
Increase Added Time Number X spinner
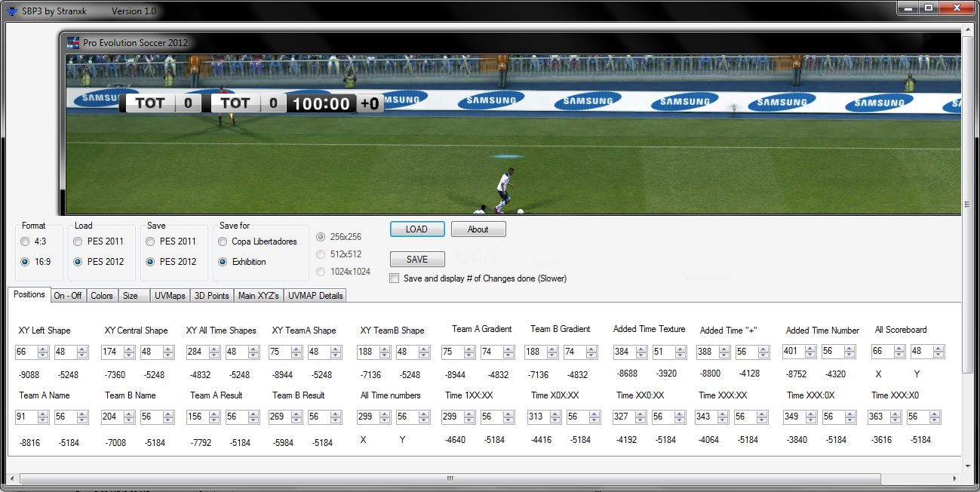point(809,348)
